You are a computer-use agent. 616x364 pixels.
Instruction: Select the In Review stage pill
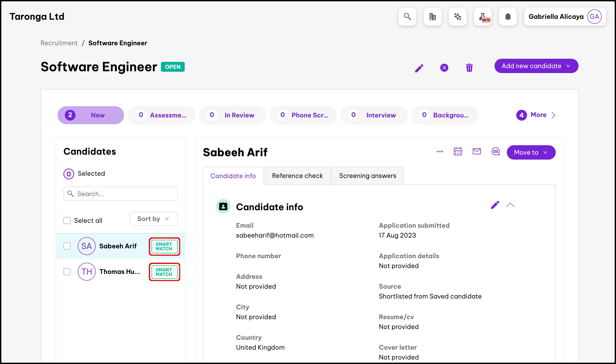pyautogui.click(x=232, y=115)
